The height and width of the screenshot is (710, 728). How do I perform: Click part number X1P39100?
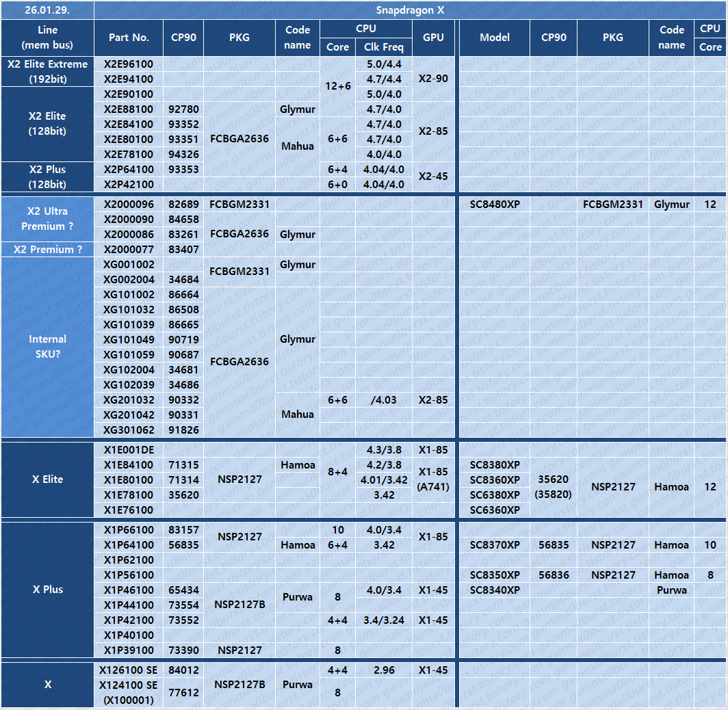click(129, 650)
